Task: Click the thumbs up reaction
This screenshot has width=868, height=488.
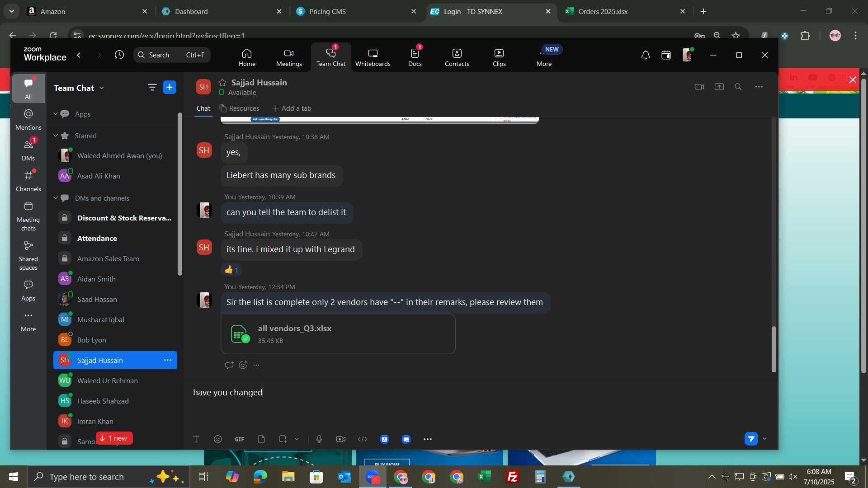Action: [231, 270]
